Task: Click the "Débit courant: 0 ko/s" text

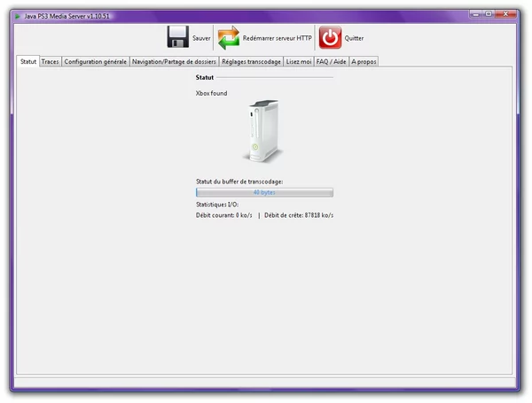Action: (224, 215)
